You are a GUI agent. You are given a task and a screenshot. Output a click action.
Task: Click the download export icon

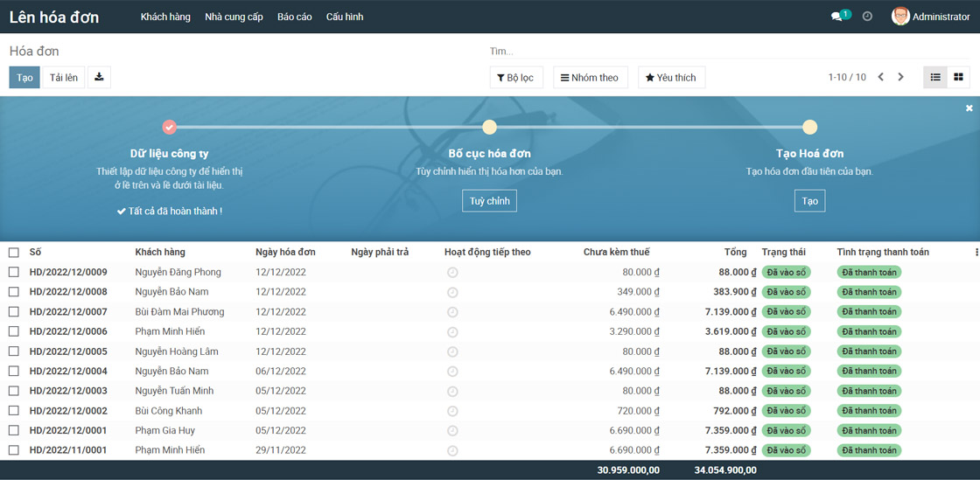pos(99,77)
